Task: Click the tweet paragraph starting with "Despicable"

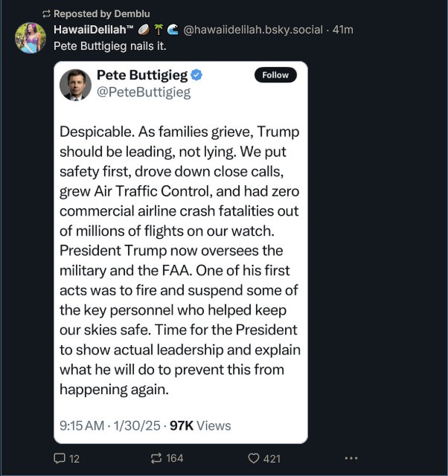Action: click(x=179, y=260)
